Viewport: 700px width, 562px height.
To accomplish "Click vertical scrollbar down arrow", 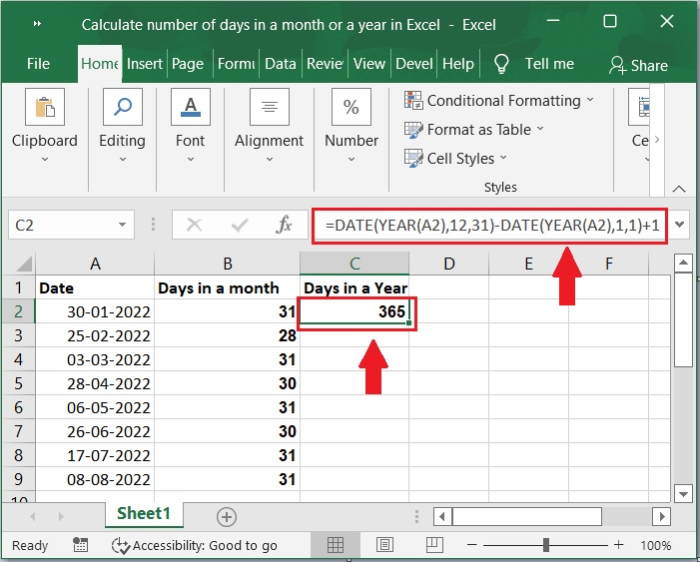I will pos(683,493).
